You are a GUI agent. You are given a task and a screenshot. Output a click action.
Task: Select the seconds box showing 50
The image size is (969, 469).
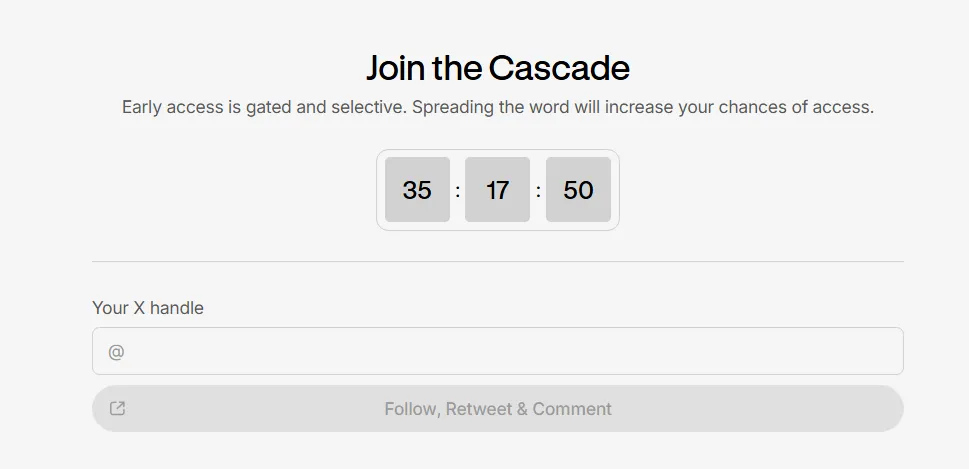coord(578,190)
